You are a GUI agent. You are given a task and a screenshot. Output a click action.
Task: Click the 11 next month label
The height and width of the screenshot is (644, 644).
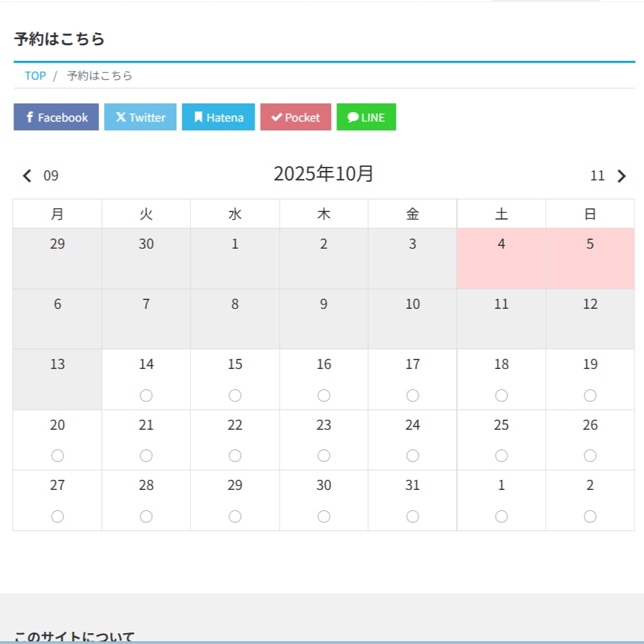pos(597,176)
